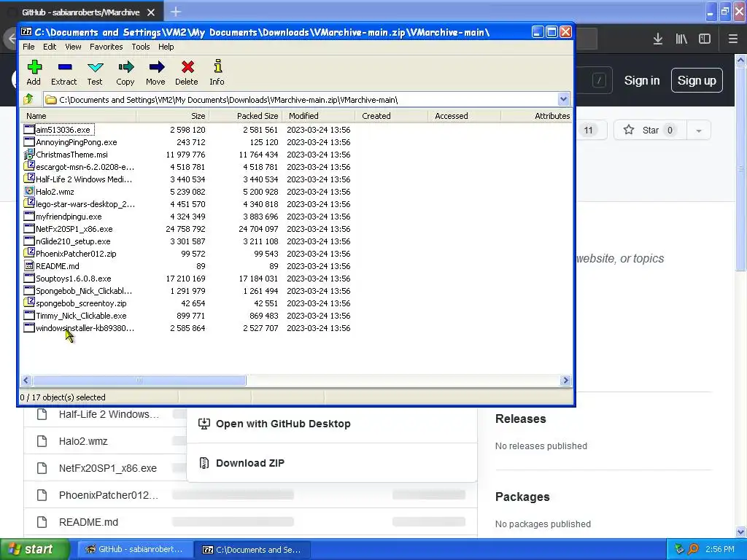Open the Firefox hamburger menu
This screenshot has height=560, width=747.
[732, 39]
